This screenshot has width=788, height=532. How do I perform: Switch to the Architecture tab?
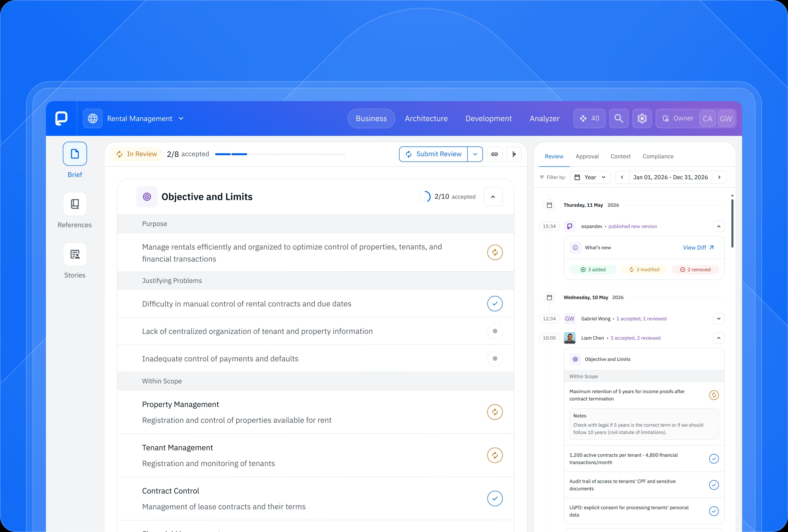pos(426,119)
